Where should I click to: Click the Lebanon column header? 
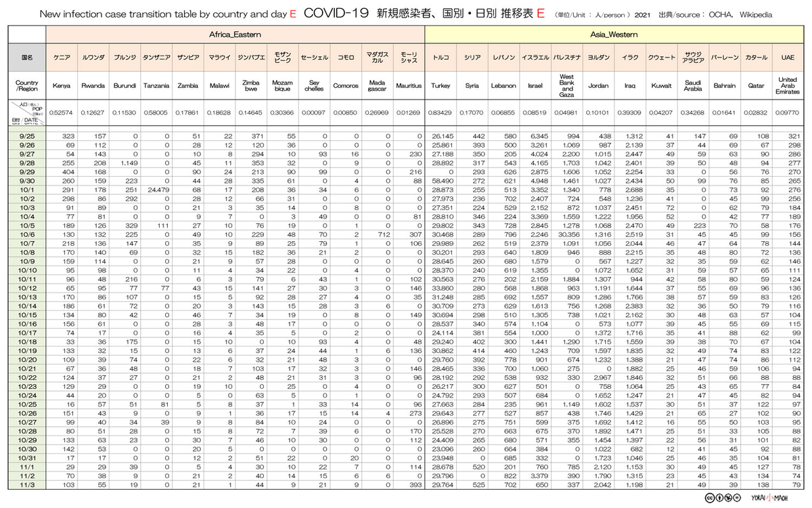pyautogui.click(x=503, y=86)
